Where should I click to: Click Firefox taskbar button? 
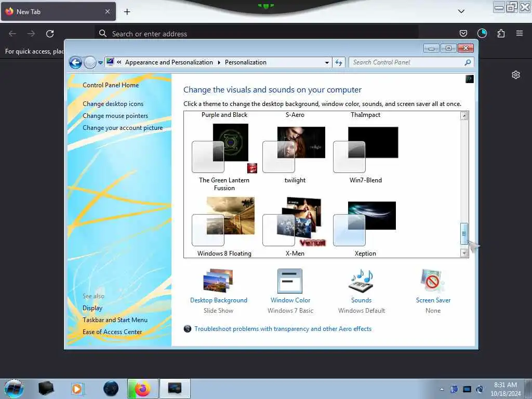pyautogui.click(x=142, y=389)
